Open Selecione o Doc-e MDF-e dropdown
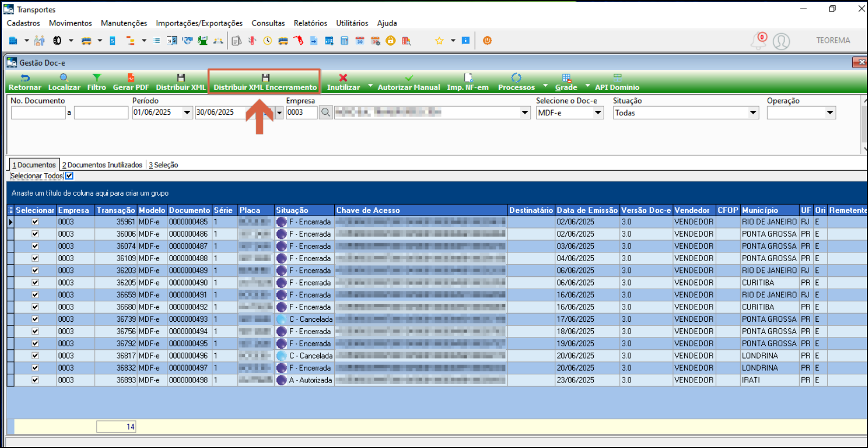Viewport: 868px width, 448px height. (x=598, y=113)
